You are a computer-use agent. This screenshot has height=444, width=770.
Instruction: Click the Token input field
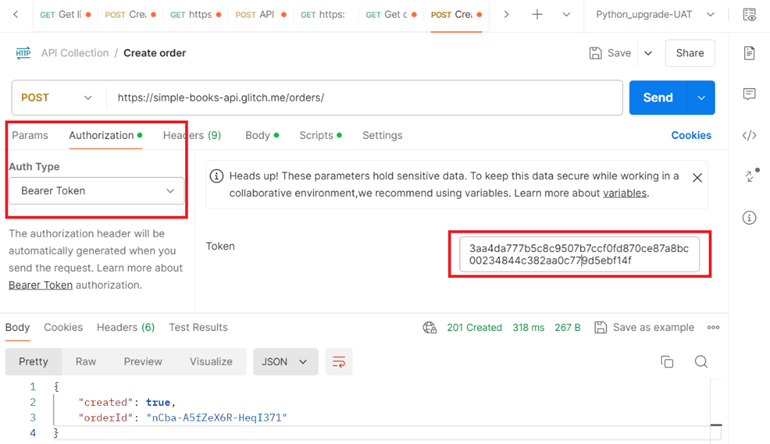tap(579, 253)
